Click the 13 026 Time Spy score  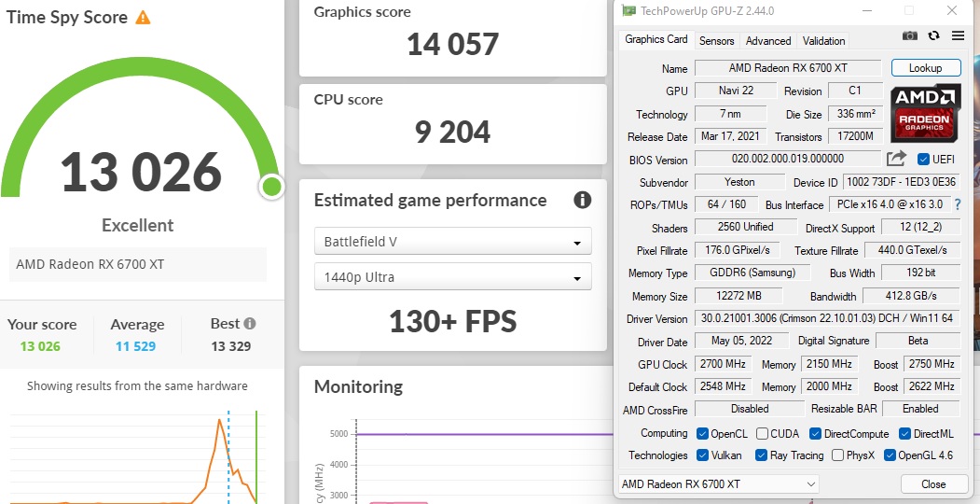pos(141,172)
